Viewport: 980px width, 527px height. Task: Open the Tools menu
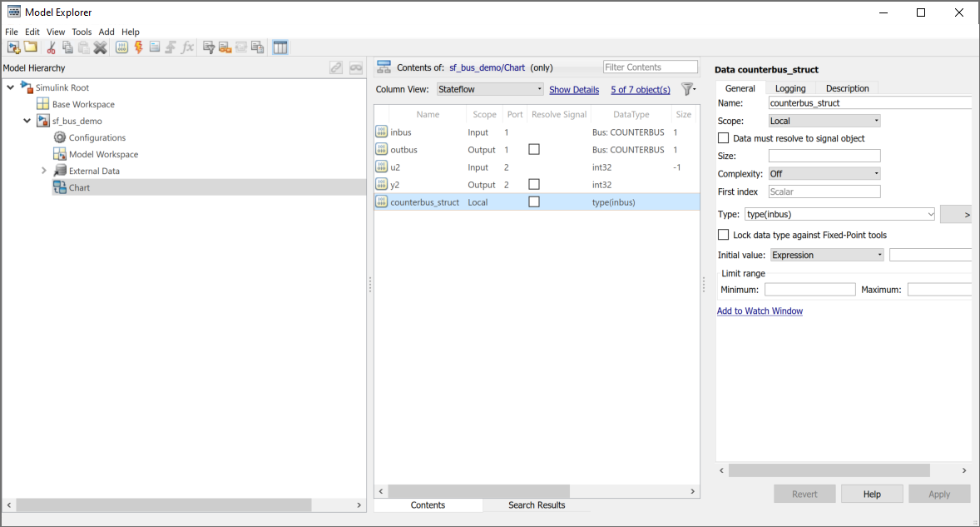coord(82,32)
